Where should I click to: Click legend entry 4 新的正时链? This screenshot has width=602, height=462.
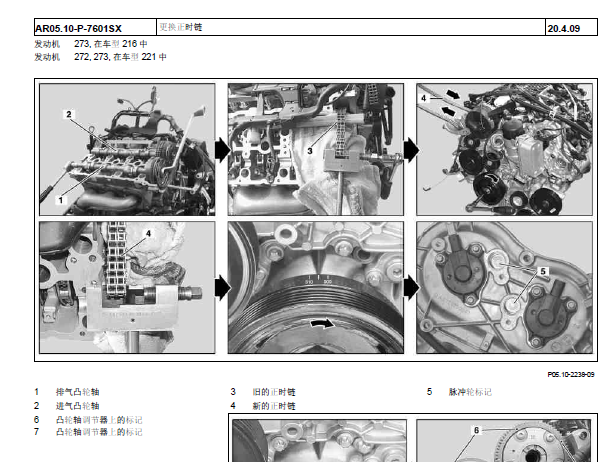click(x=263, y=406)
